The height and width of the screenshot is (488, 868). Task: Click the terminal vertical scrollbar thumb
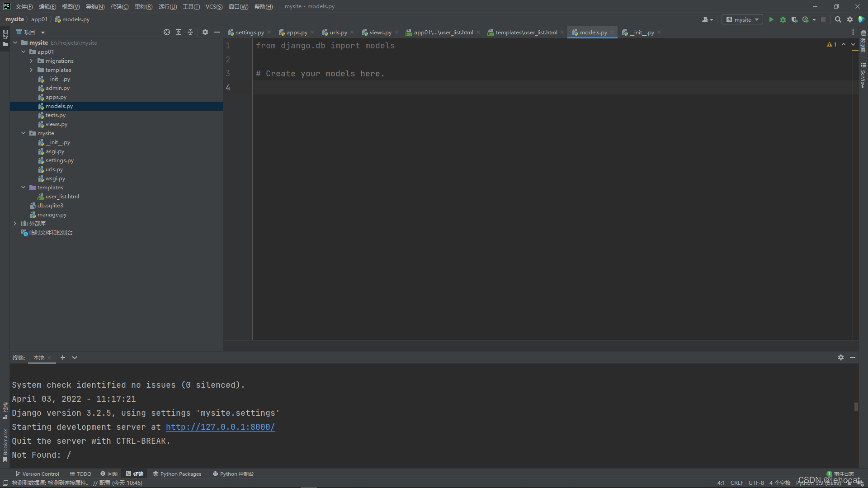pos(856,406)
